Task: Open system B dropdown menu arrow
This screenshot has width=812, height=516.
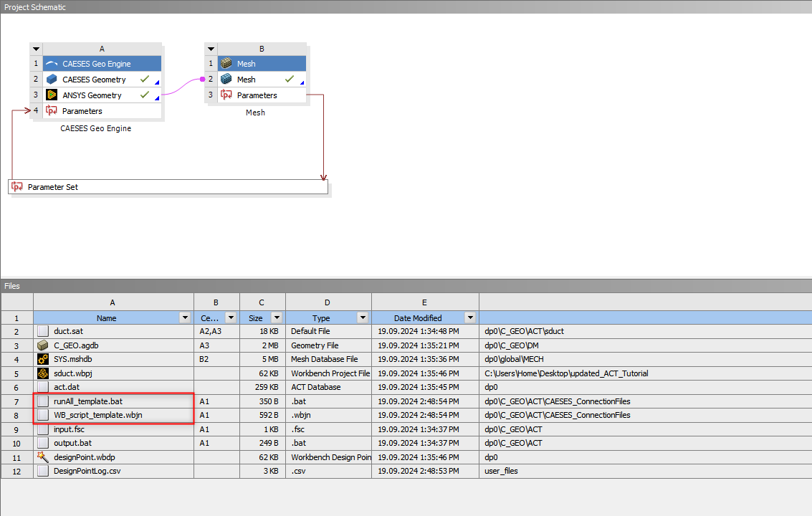Action: pos(211,49)
